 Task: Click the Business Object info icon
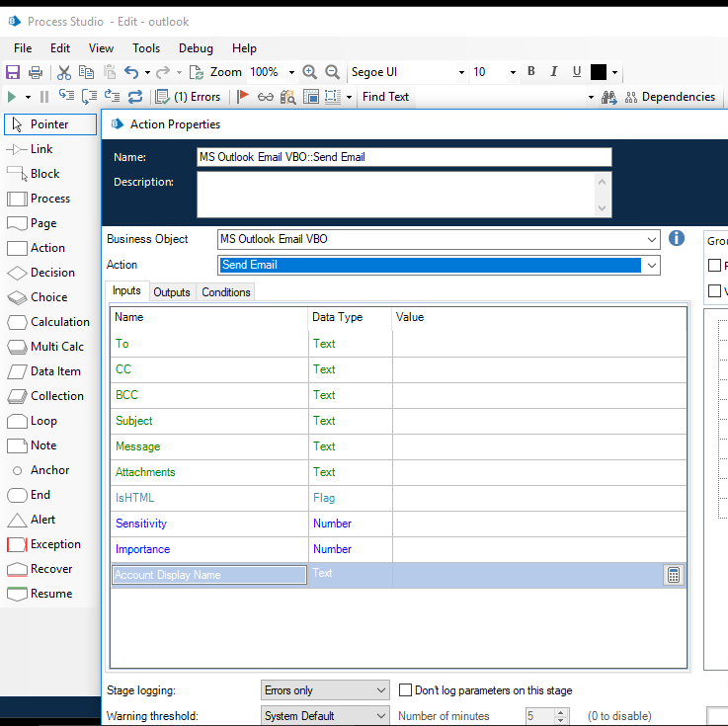(x=677, y=239)
